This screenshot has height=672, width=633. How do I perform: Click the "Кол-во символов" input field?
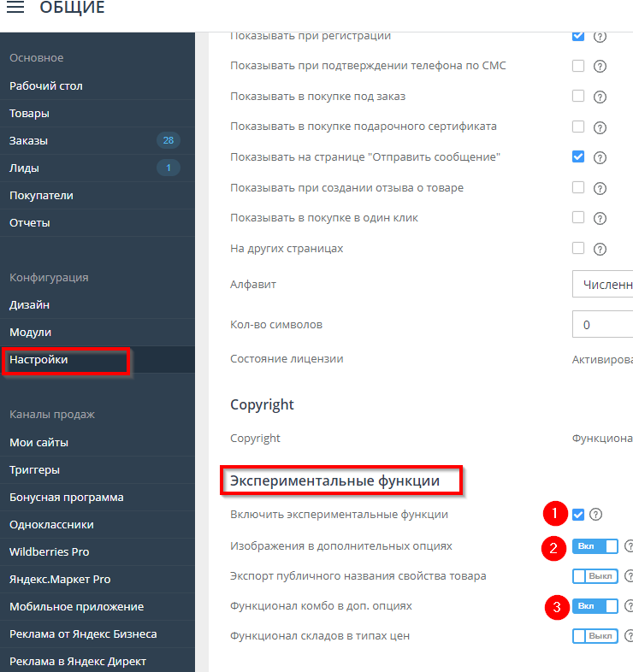click(x=602, y=325)
